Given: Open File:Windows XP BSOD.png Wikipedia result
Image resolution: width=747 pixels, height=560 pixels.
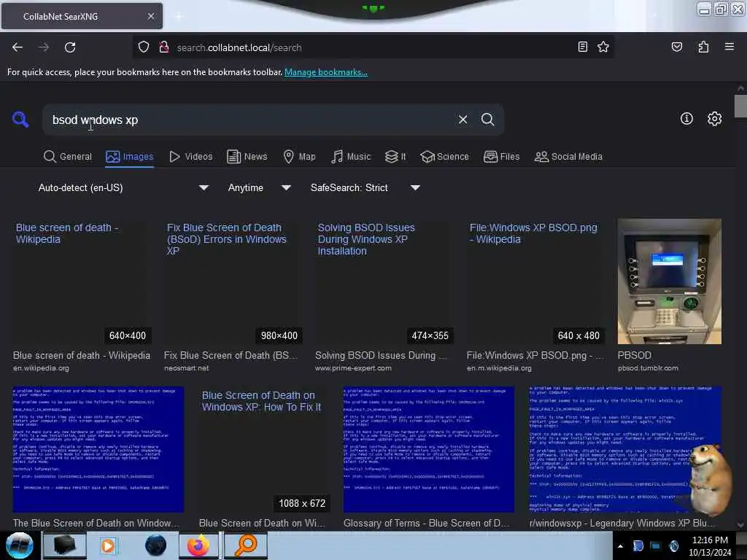Looking at the screenshot, I should coord(535,281).
